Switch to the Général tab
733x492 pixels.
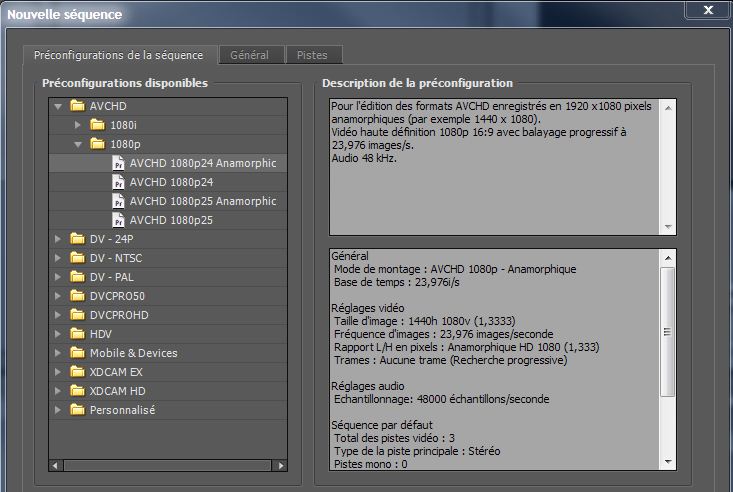[249, 55]
